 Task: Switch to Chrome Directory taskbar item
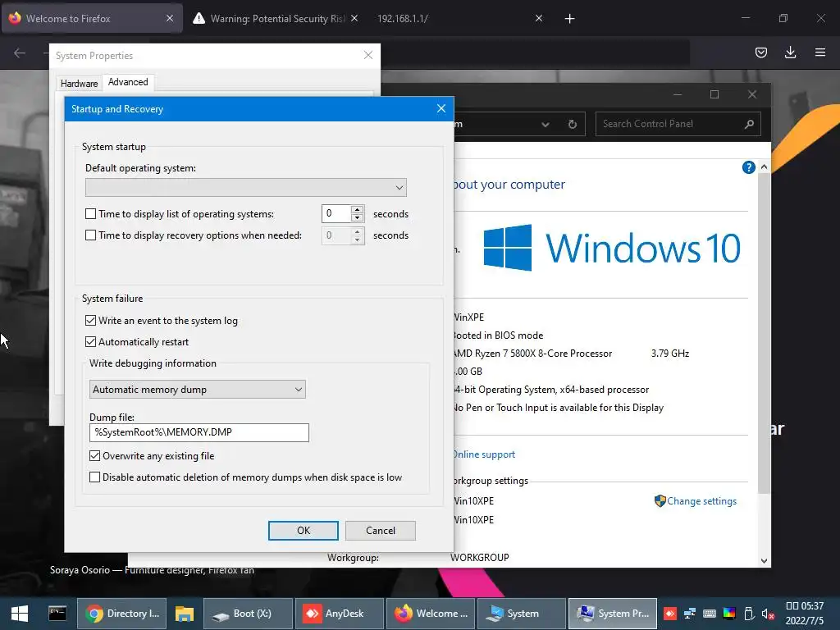(x=122, y=614)
